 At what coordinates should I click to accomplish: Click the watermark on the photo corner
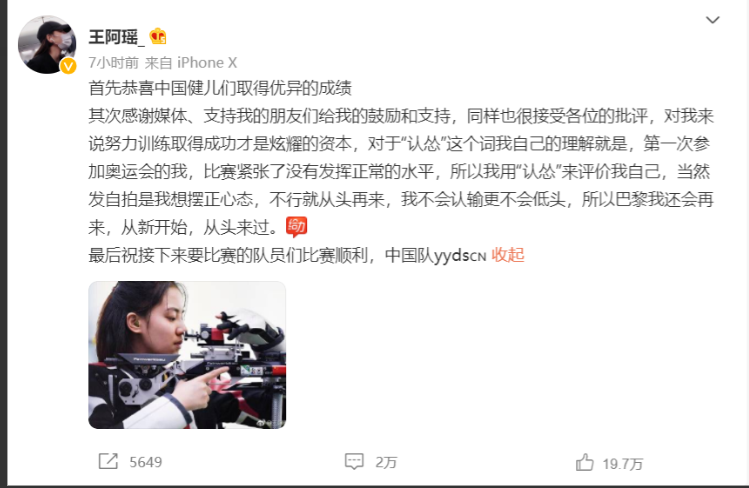tap(270, 423)
